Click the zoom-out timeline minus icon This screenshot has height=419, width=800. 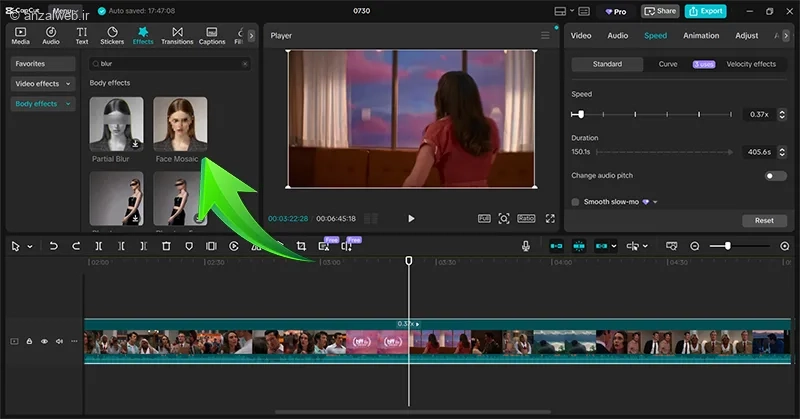click(695, 246)
